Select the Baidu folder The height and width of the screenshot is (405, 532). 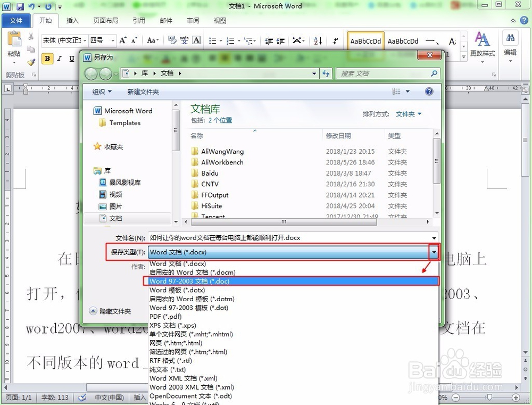click(x=210, y=173)
